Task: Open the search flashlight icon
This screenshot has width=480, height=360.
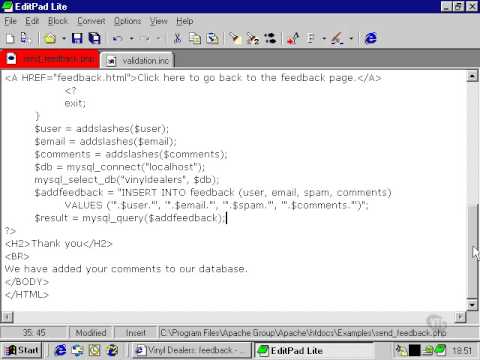Action: click(x=235, y=39)
